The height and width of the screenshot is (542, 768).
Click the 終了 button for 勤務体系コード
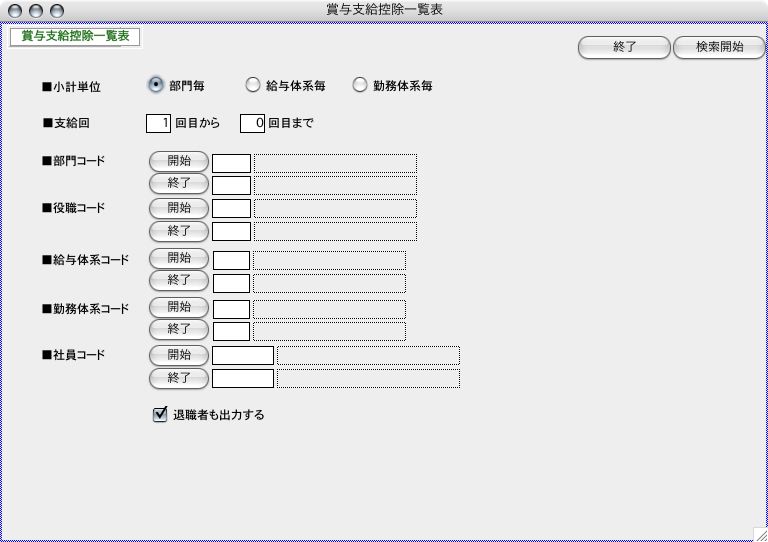[x=179, y=329]
